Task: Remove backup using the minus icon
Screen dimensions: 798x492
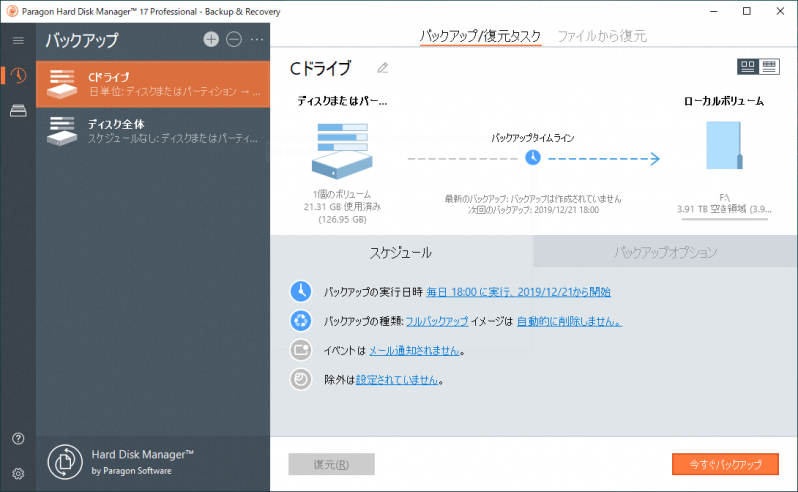Action: (x=233, y=40)
